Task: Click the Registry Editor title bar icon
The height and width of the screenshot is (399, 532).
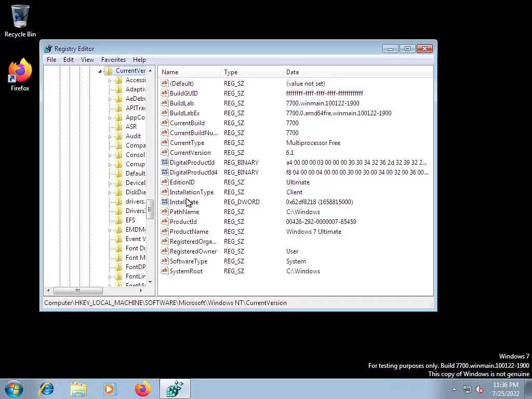Action: (48, 48)
